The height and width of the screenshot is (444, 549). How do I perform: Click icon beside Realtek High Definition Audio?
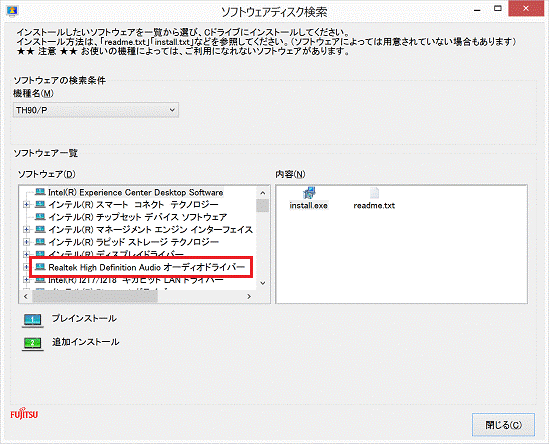[x=40, y=267]
